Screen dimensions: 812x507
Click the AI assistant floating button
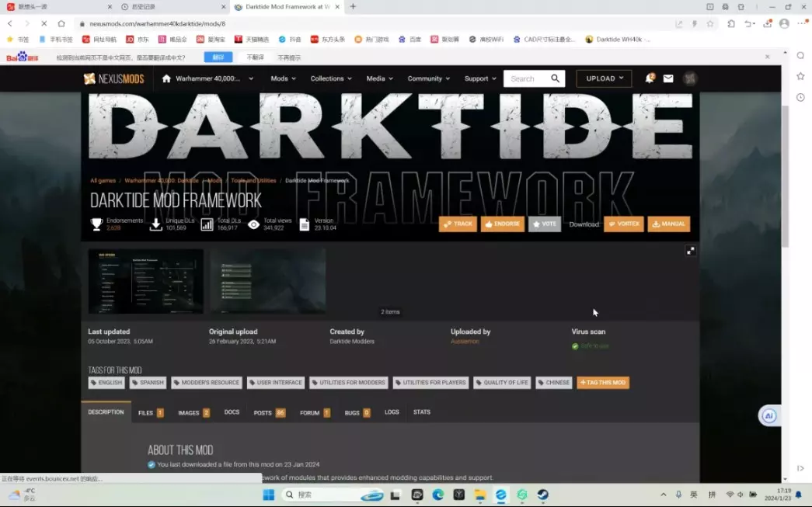point(769,416)
